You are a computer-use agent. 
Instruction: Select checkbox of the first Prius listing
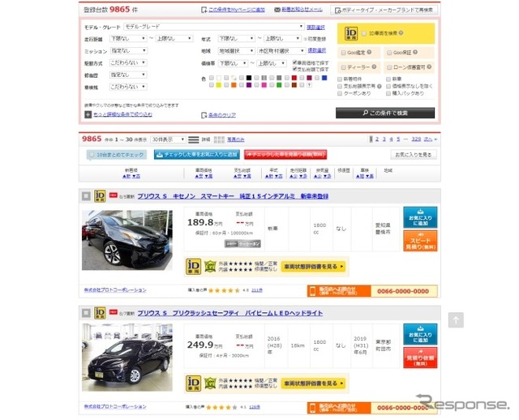(x=86, y=196)
